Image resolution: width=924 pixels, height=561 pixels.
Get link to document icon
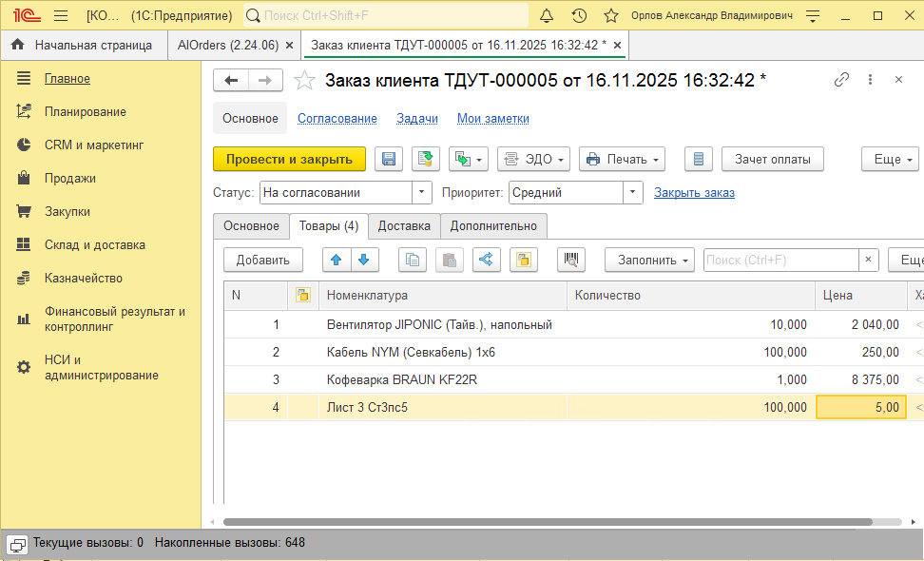(841, 80)
